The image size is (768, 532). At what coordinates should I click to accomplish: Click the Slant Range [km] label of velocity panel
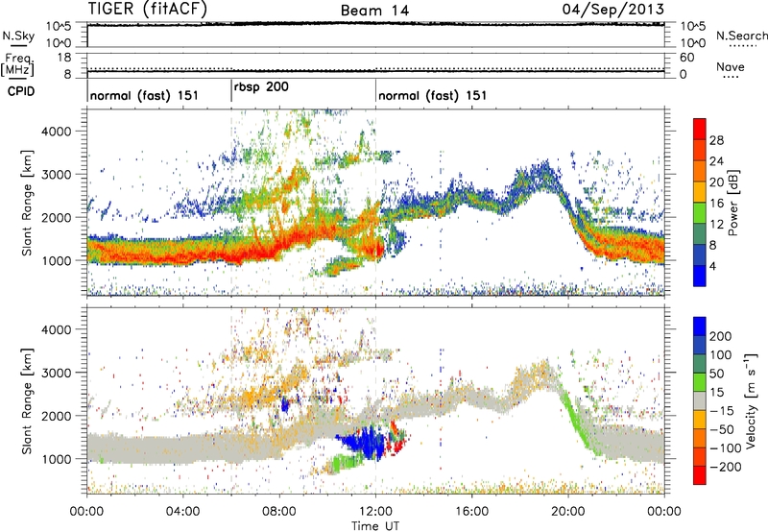pos(27,400)
